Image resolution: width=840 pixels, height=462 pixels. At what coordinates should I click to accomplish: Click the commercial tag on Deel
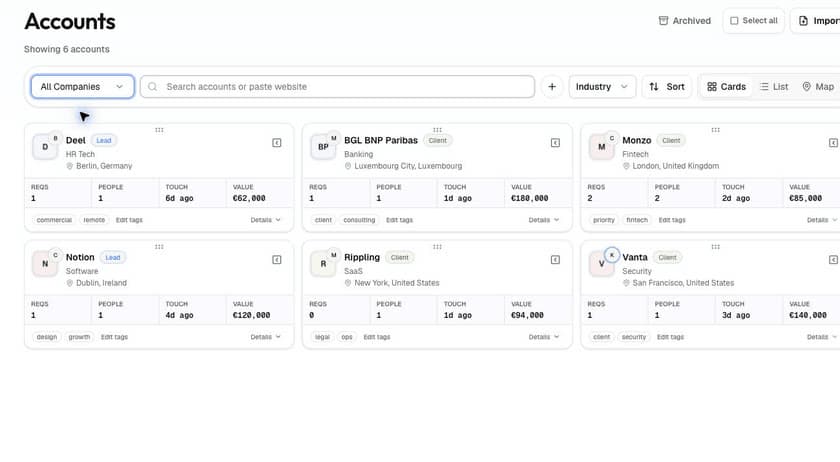point(54,220)
